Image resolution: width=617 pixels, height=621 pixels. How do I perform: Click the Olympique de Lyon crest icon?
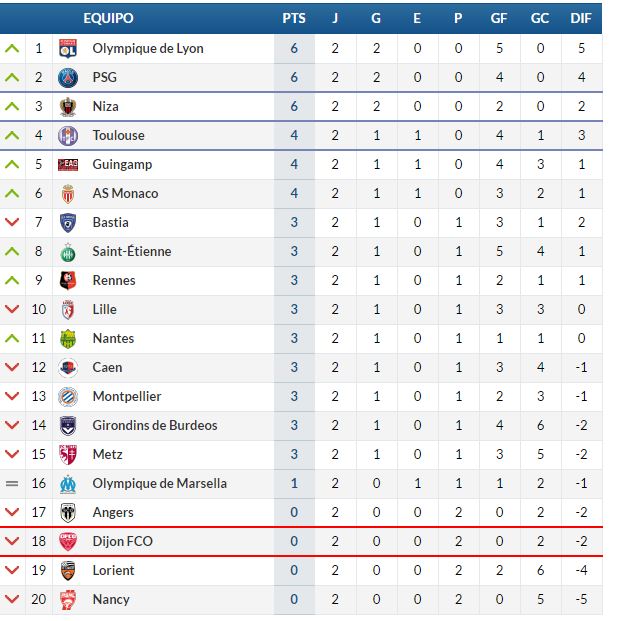coord(68,48)
